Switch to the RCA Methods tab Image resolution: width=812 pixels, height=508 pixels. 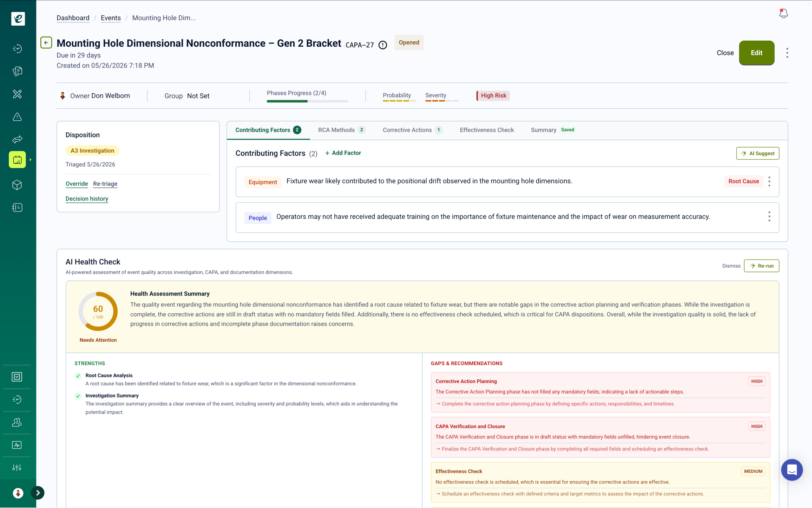click(x=342, y=130)
